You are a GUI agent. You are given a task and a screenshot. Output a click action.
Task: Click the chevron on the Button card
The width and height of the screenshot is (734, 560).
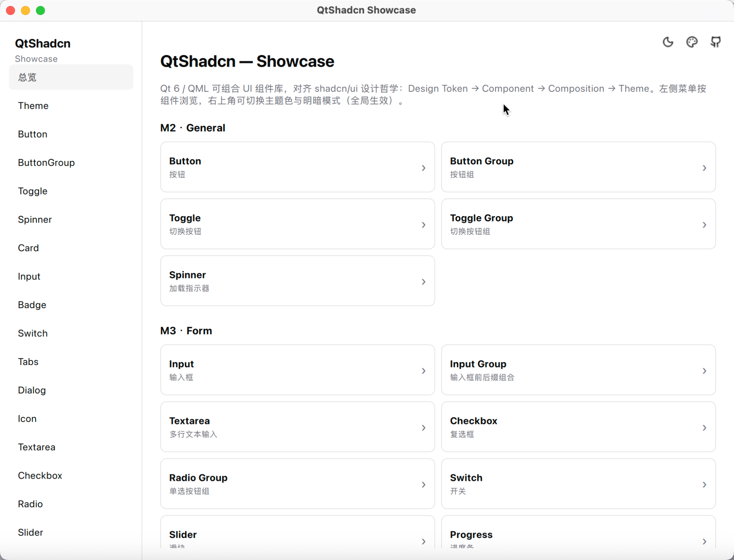pos(424,168)
